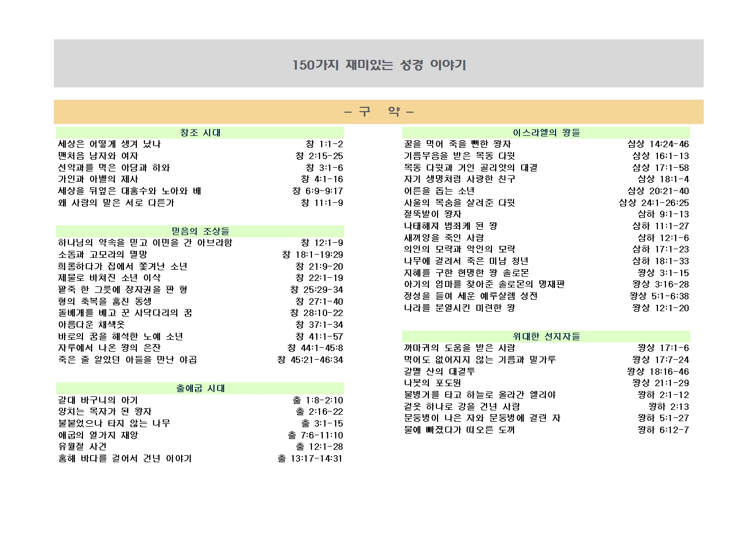Click '왜 사람의 말은 서로 다른가'
Image resolution: width=756 pixels, height=535 pixels.
pos(116,203)
